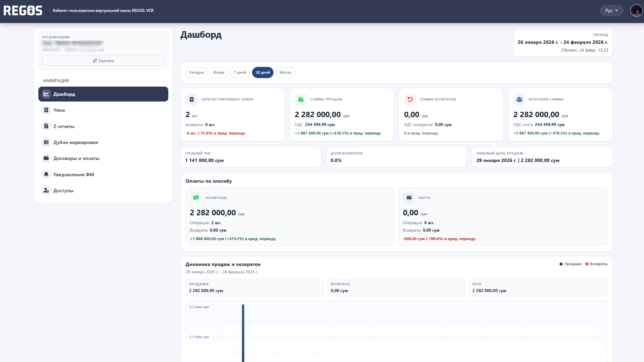The height and width of the screenshot is (362, 644).
Task: Click the Z-отчеты document icon
Action: [x=46, y=126]
